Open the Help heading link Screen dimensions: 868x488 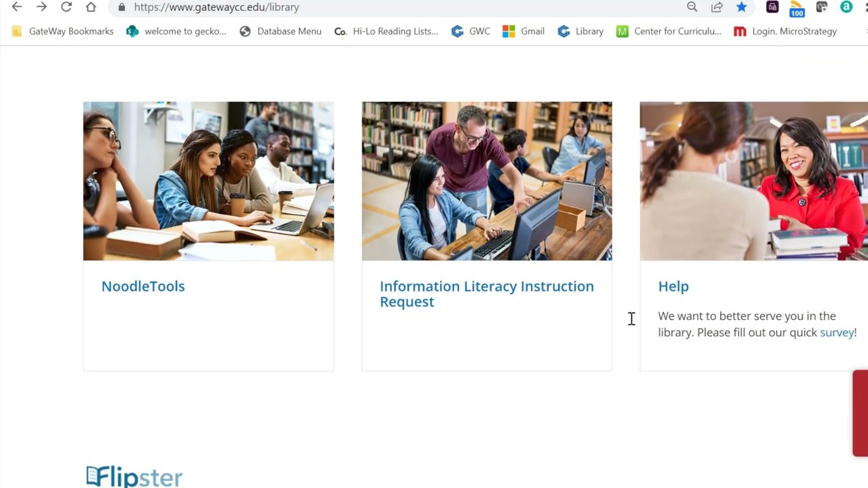click(x=673, y=286)
